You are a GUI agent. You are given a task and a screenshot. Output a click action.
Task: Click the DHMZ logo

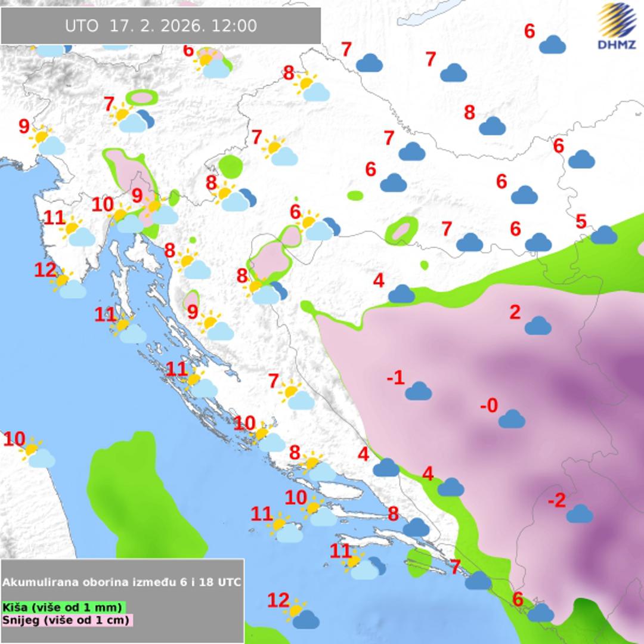617,27
